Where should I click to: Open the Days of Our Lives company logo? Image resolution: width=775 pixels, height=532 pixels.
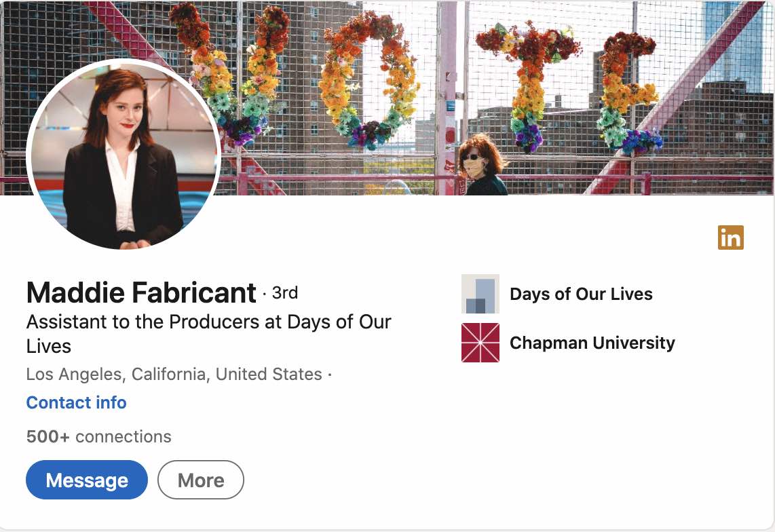pyautogui.click(x=480, y=294)
